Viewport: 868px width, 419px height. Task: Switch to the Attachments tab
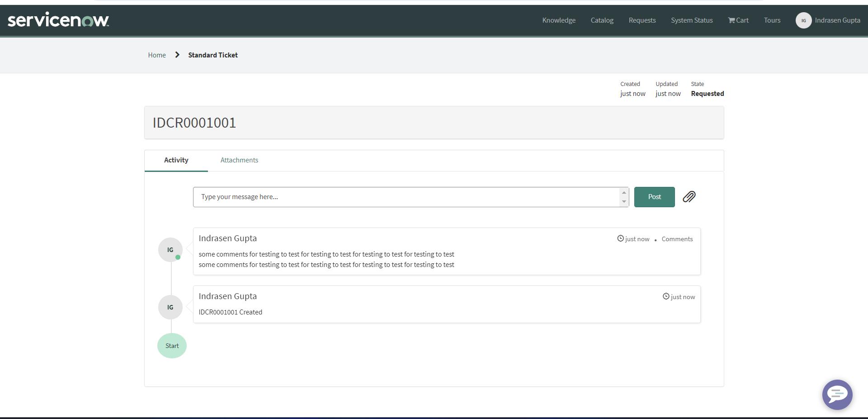pos(239,160)
